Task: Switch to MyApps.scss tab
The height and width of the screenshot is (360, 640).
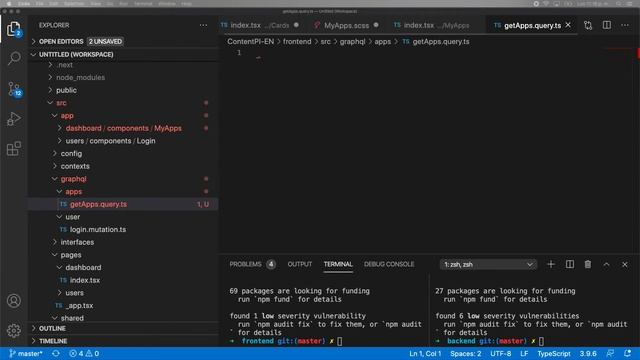Action: pos(346,25)
